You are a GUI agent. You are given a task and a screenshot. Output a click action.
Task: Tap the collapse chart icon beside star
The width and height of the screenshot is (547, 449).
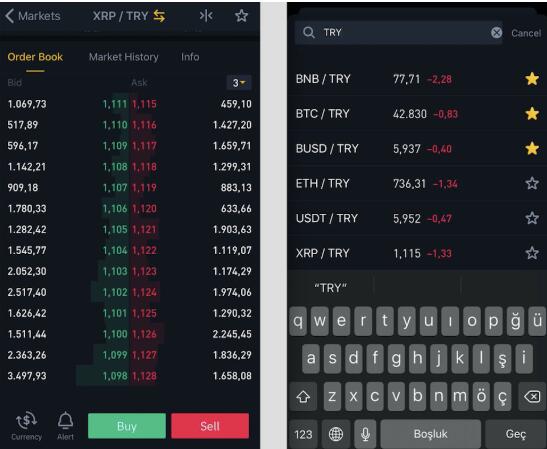pyautogui.click(x=206, y=16)
